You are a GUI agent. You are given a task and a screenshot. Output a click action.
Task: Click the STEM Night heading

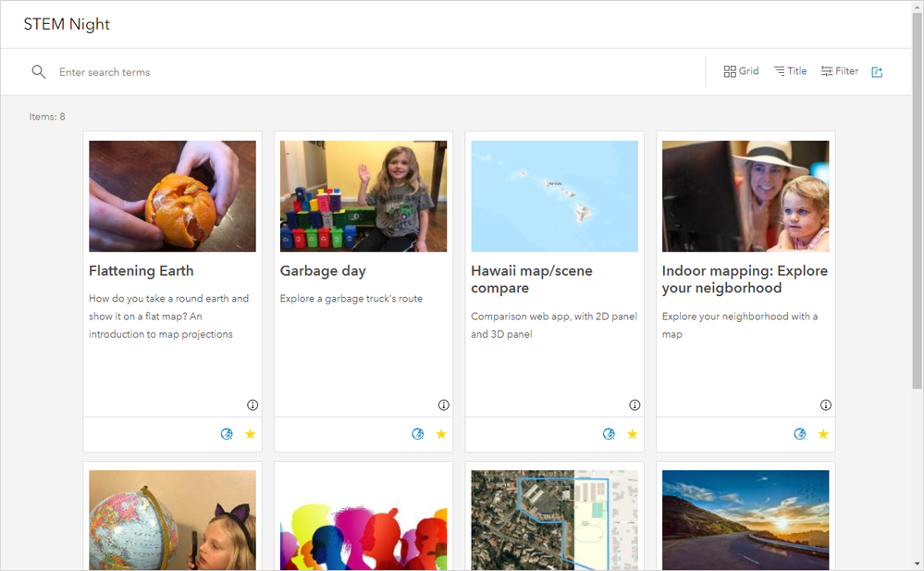coord(67,24)
